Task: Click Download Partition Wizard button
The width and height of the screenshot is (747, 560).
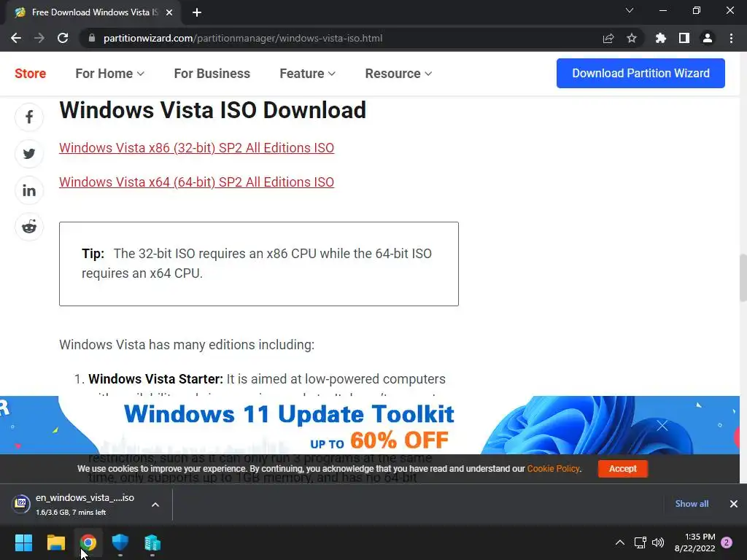Action: [640, 74]
